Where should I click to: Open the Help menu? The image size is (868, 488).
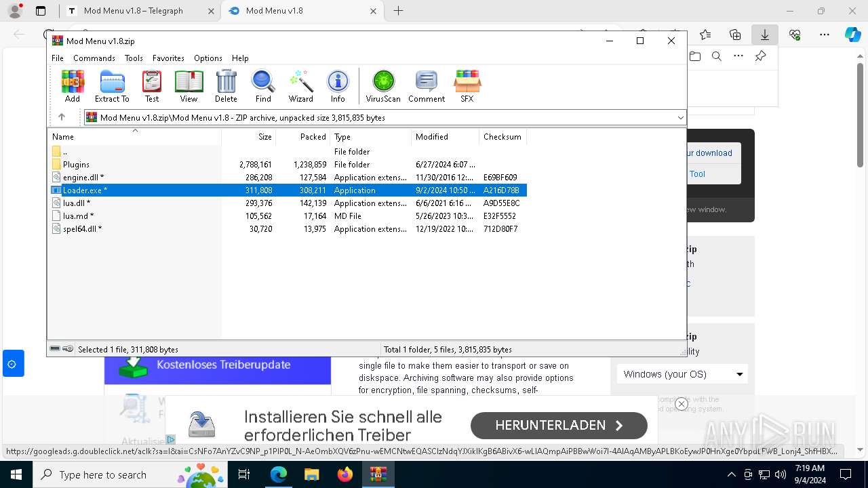pos(240,58)
